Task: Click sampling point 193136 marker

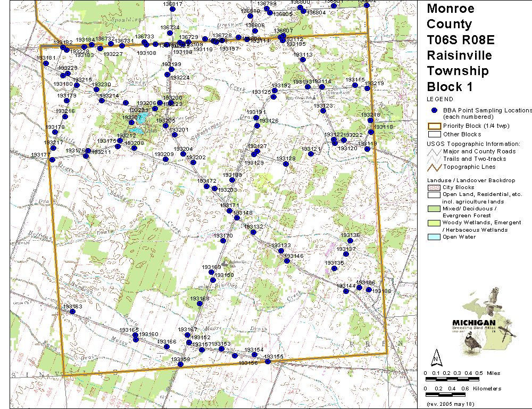Action: (x=351, y=241)
